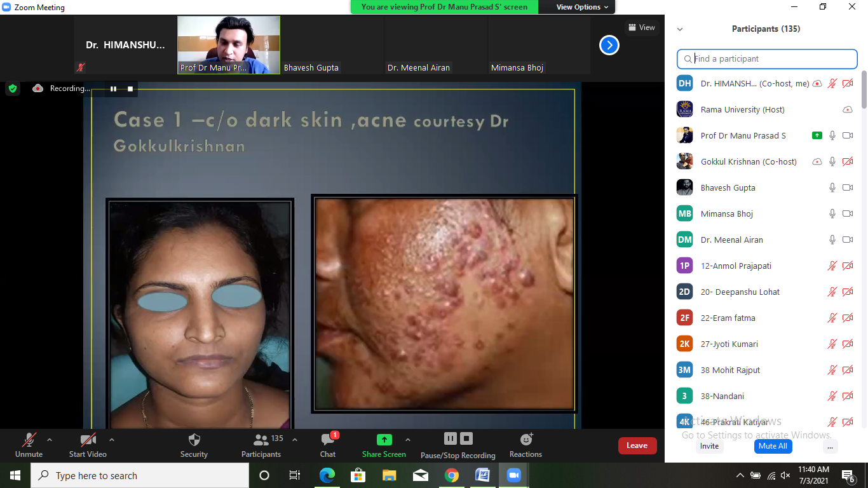Click 22-Eram fatma muted mic icon
The width and height of the screenshot is (868, 488).
pos(832,318)
